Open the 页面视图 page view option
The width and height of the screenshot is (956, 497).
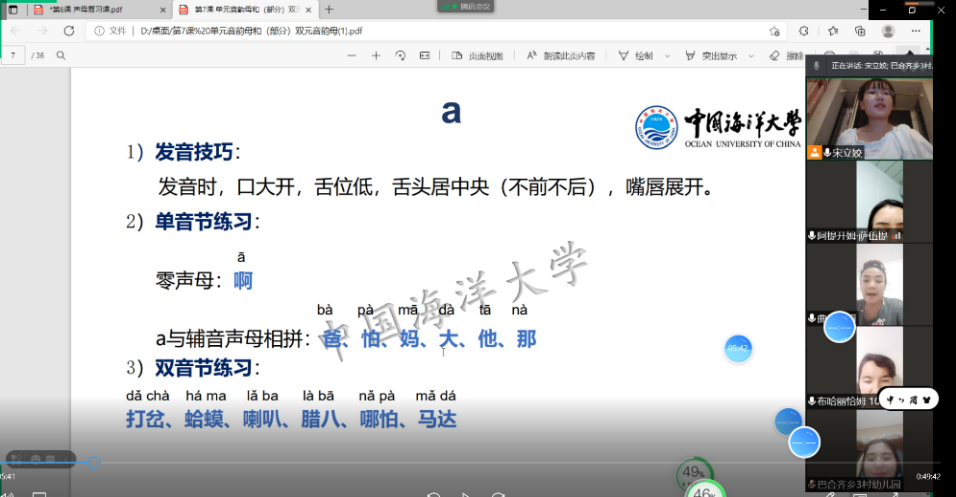(477, 55)
